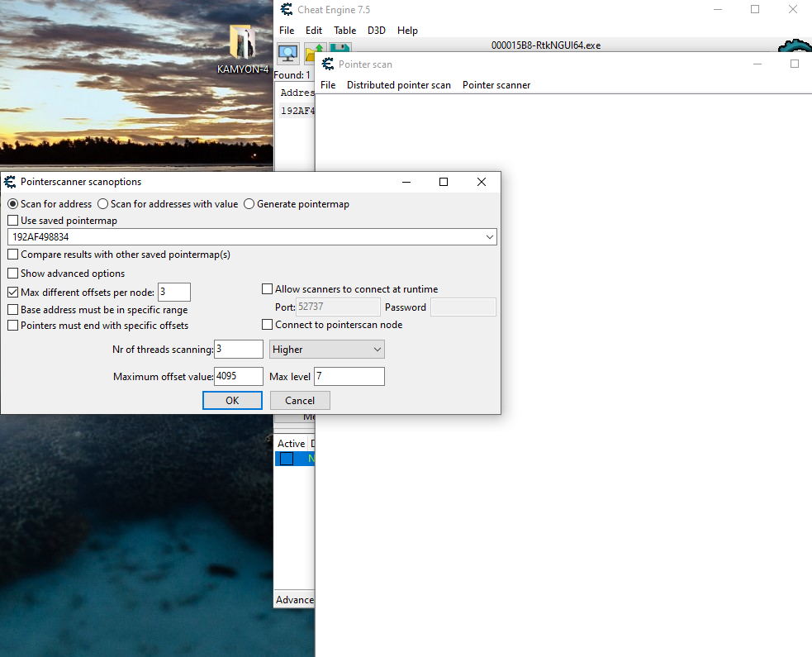Image resolution: width=812 pixels, height=657 pixels.
Task: Uncheck Max different offsets per node
Action: coord(13,293)
